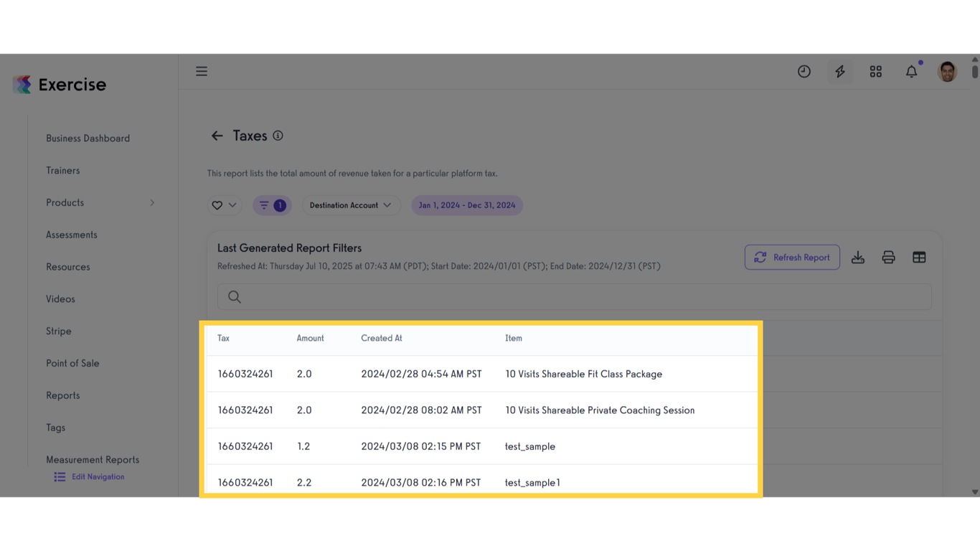Viewport: 980px width, 551px height.
Task: Open the notifications bell
Action: pyautogui.click(x=912, y=72)
